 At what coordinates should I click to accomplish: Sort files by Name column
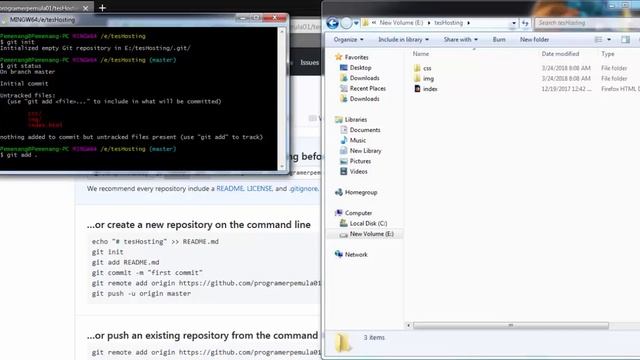click(421, 54)
